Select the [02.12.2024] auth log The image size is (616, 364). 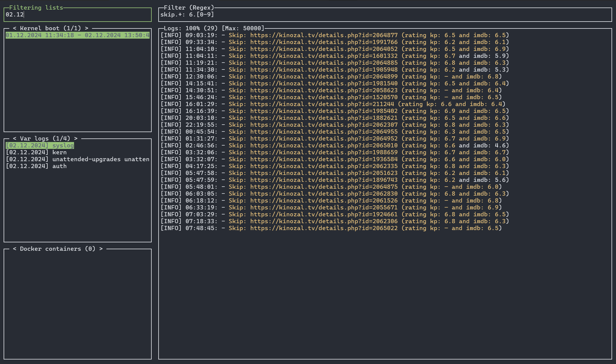point(36,166)
